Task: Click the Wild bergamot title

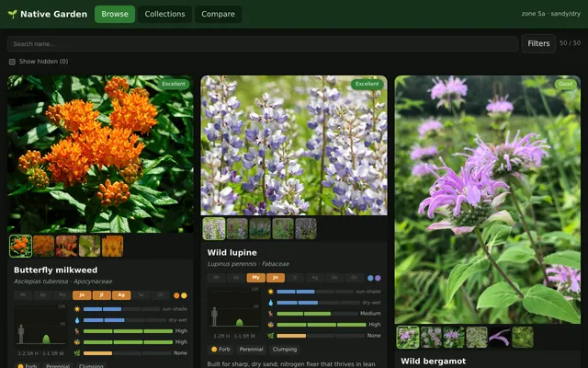Action: point(433,362)
